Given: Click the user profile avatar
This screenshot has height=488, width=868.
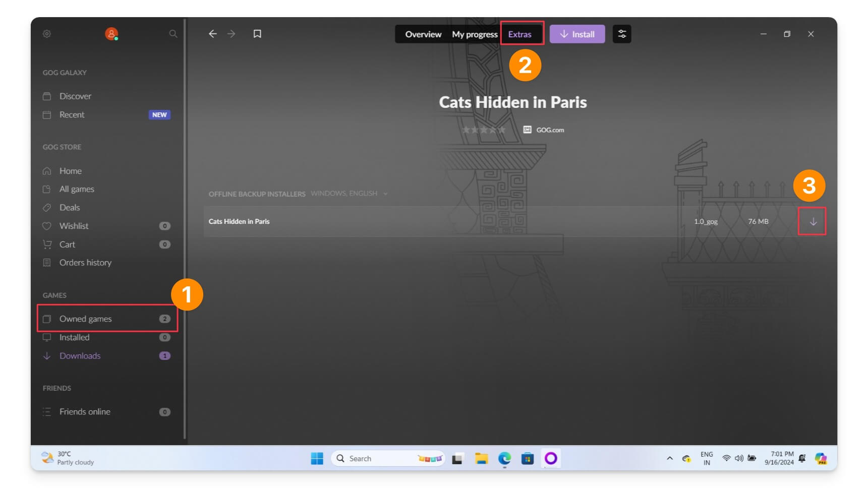Looking at the screenshot, I should point(111,34).
